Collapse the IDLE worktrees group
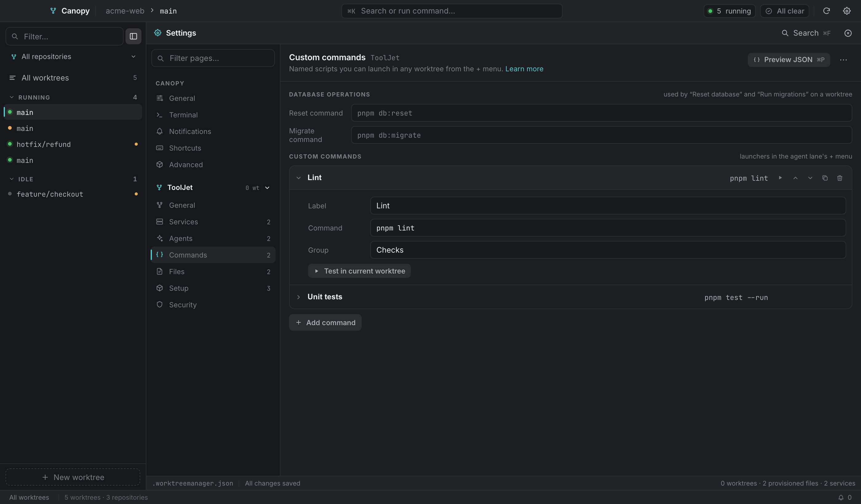This screenshot has height=504, width=861. 12,179
